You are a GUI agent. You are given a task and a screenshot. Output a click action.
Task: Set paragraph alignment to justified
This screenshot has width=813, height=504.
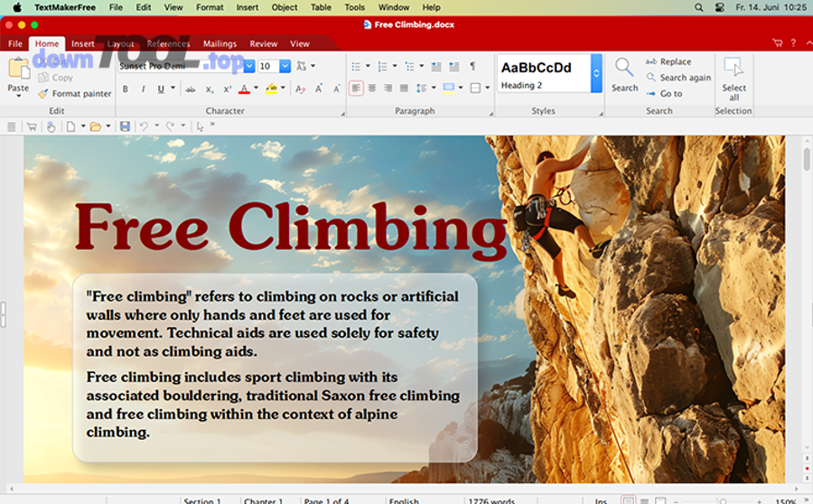pos(404,89)
